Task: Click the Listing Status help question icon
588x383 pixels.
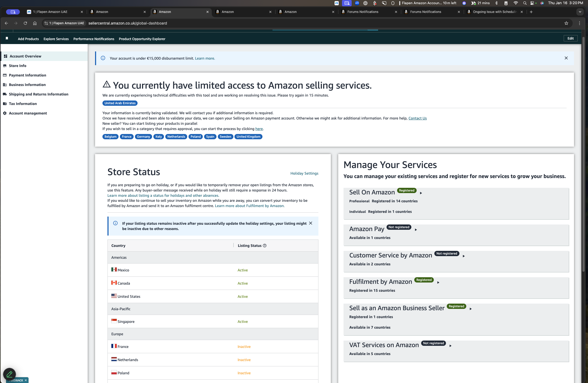Action: pos(265,246)
